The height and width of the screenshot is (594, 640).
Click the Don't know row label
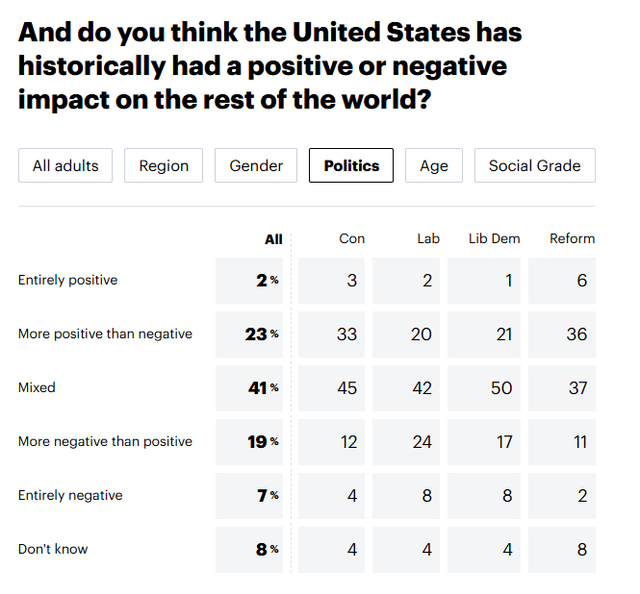point(52,550)
